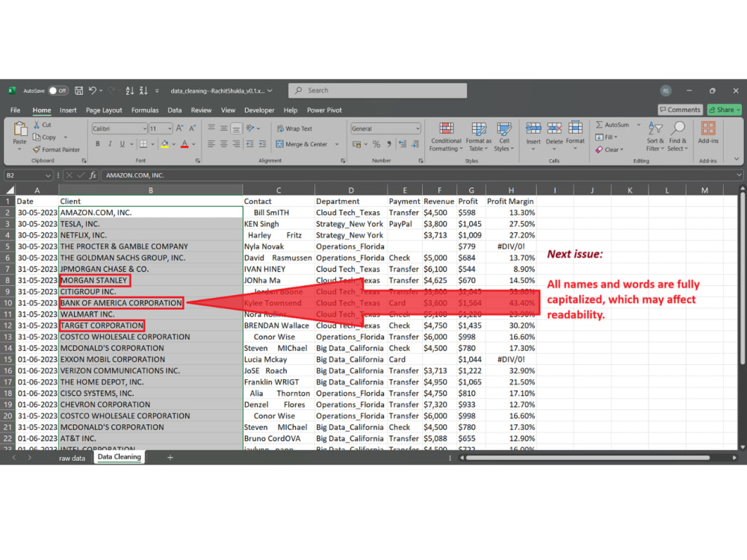Click AutoSum button
The width and height of the screenshot is (747, 560).
613,125
